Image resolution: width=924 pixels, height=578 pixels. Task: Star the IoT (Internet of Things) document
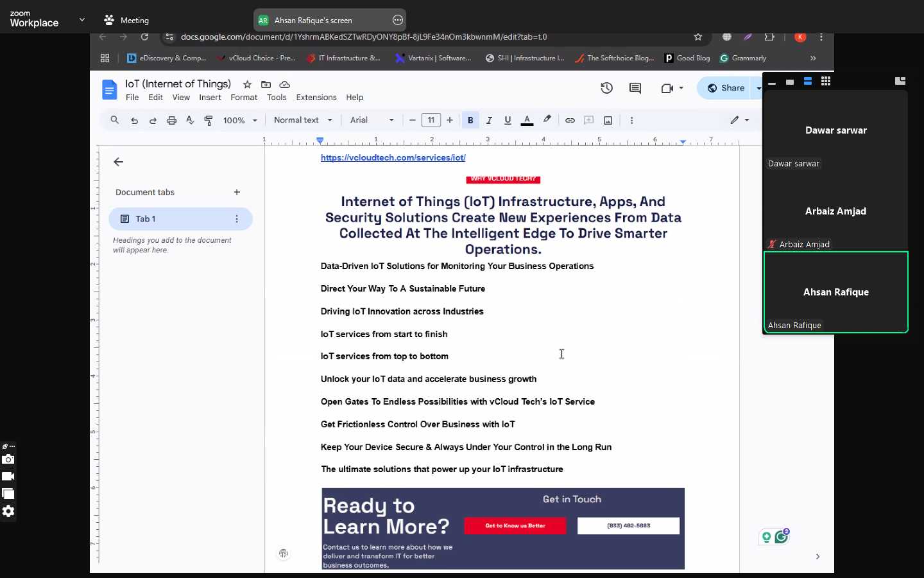point(247,84)
